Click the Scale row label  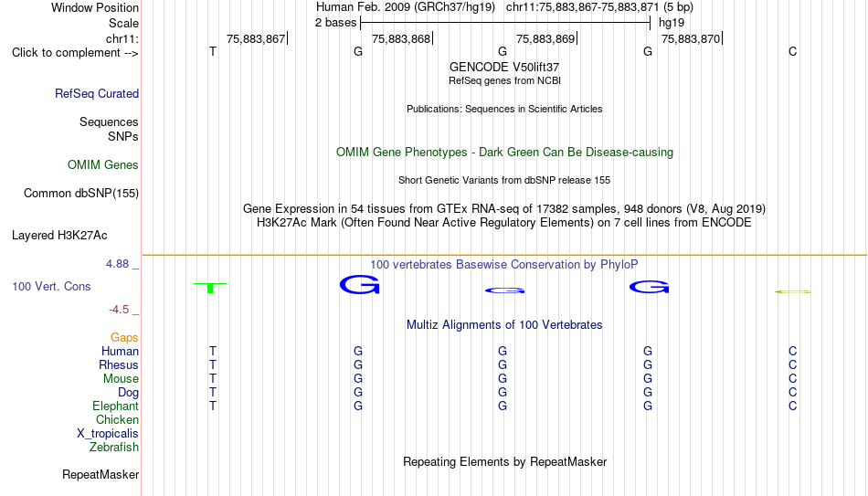[x=123, y=23]
